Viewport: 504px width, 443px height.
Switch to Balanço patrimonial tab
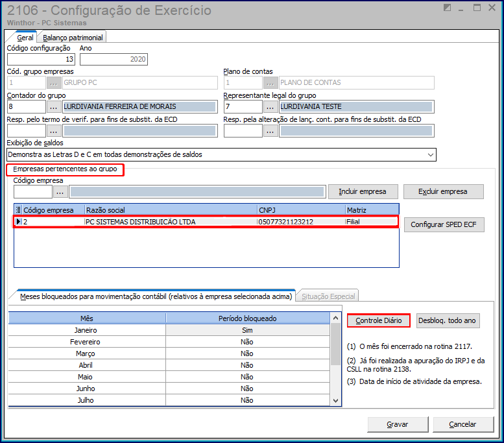tap(73, 38)
